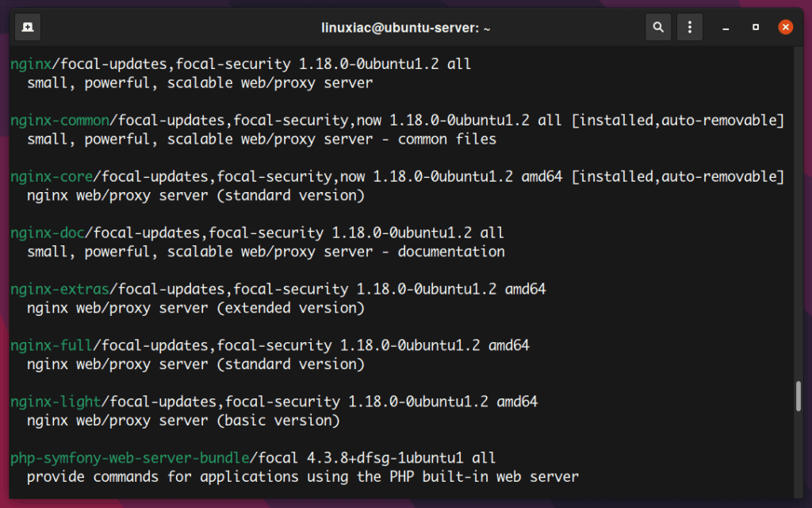Click the vertical scrollbar thumb
The image size is (812, 508).
coord(798,396)
